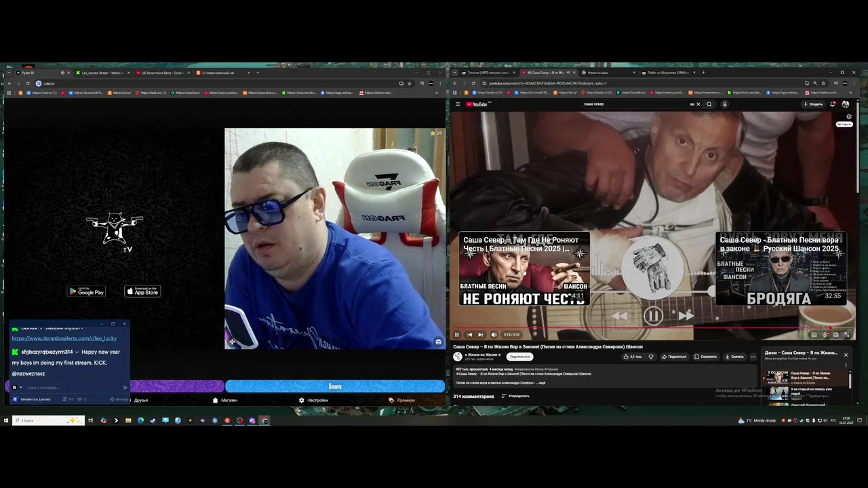Pause the video using the player's bottom-left button
Viewport: 868px width, 488px height.
coord(456,334)
